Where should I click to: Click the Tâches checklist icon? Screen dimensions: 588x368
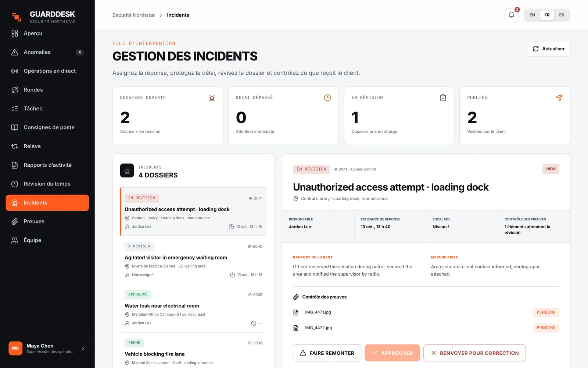[15, 109]
